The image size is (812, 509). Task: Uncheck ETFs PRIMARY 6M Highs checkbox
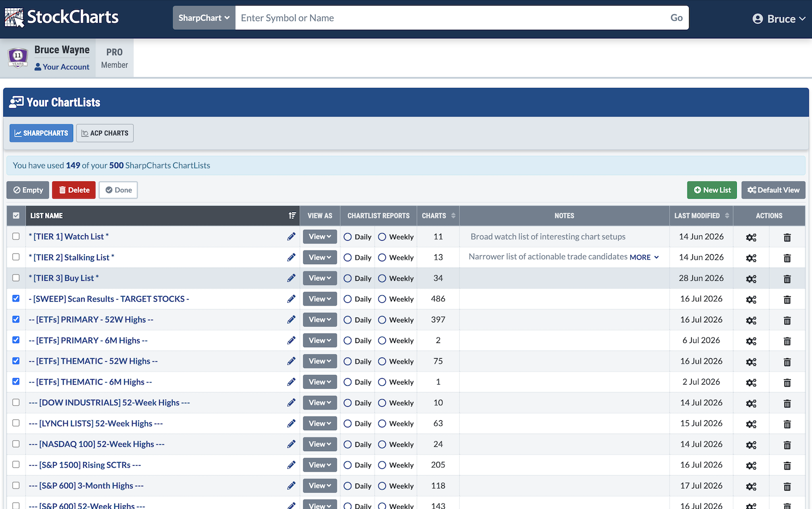tap(16, 340)
